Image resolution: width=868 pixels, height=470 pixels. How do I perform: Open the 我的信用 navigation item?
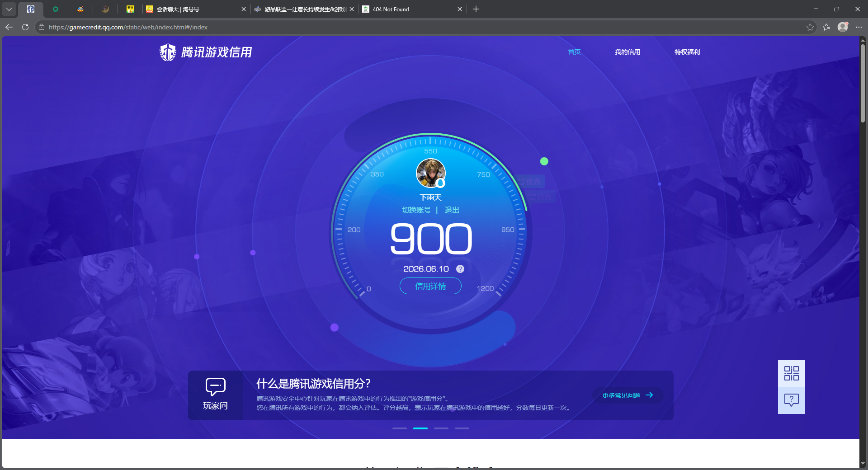pos(627,52)
